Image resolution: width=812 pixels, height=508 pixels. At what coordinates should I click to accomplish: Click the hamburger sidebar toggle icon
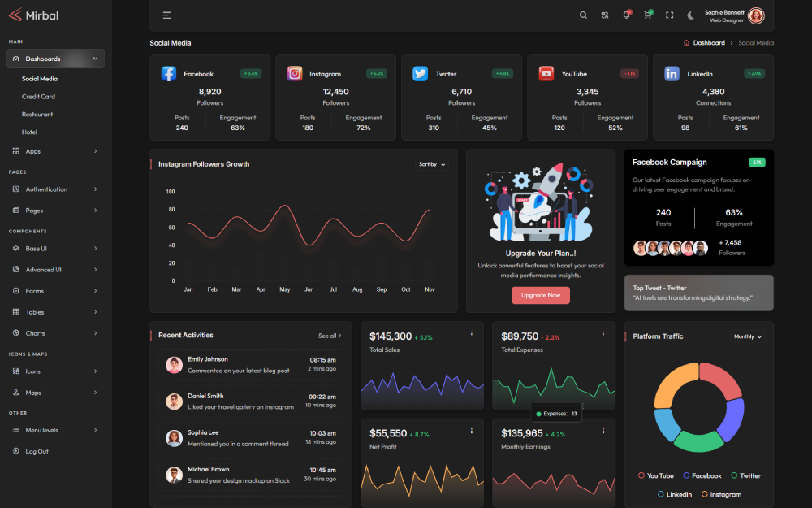coord(166,15)
